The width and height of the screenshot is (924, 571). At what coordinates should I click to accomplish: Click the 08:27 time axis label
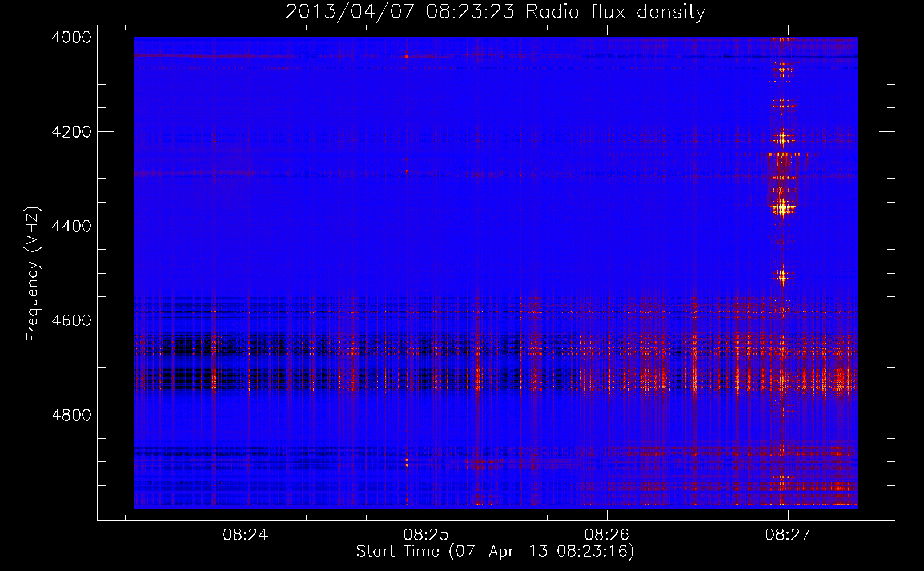point(788,535)
